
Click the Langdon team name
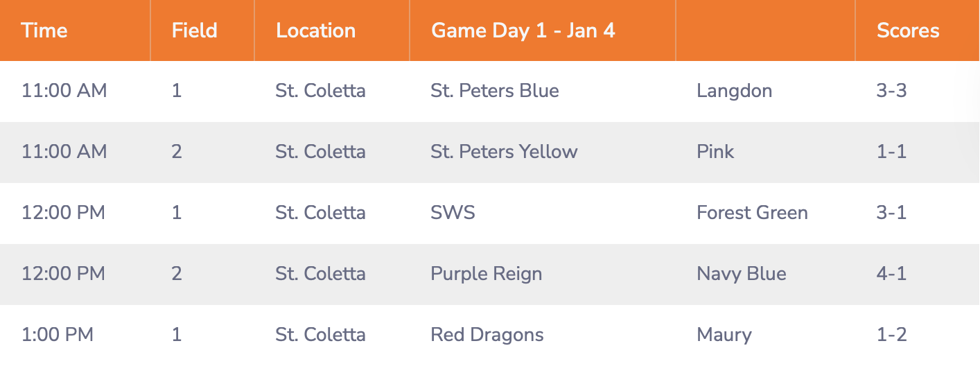point(734,91)
